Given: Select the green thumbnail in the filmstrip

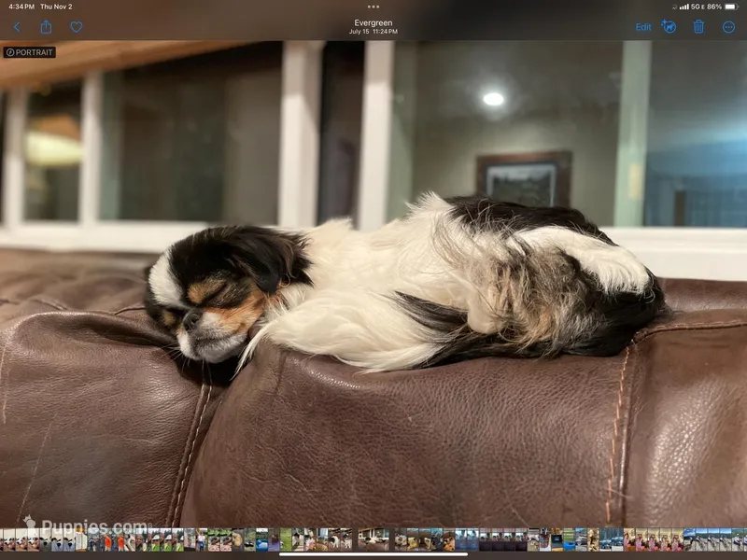Looking at the screenshot, I should click(x=286, y=539).
